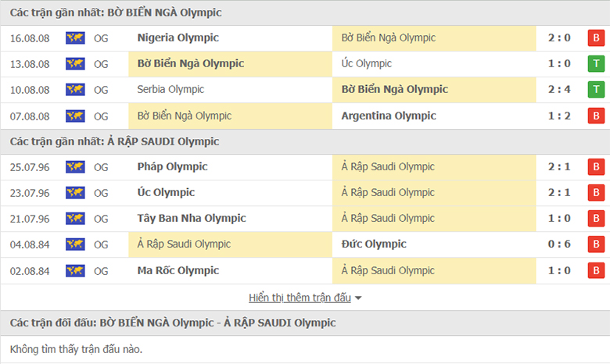Click red B result badge for Ma Rốc Olympic match
The image size is (610, 364).
pyautogui.click(x=596, y=270)
